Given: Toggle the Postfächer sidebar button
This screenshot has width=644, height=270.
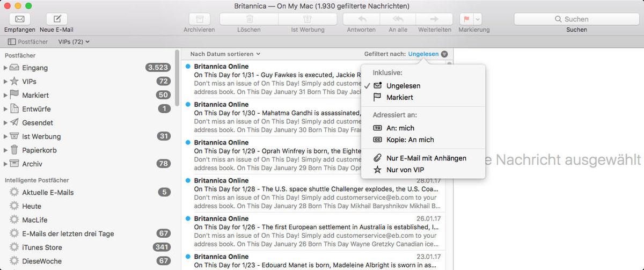Looking at the screenshot, I should 28,41.
